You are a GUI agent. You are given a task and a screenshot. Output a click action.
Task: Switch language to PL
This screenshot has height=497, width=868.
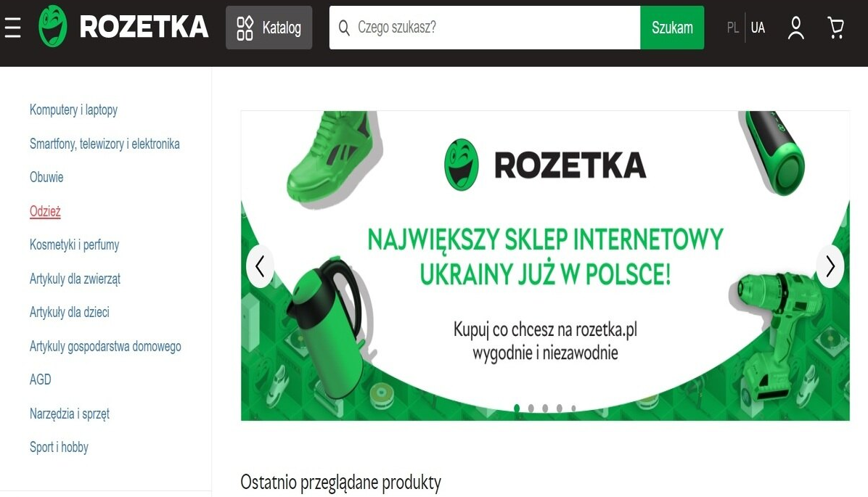click(x=733, y=28)
